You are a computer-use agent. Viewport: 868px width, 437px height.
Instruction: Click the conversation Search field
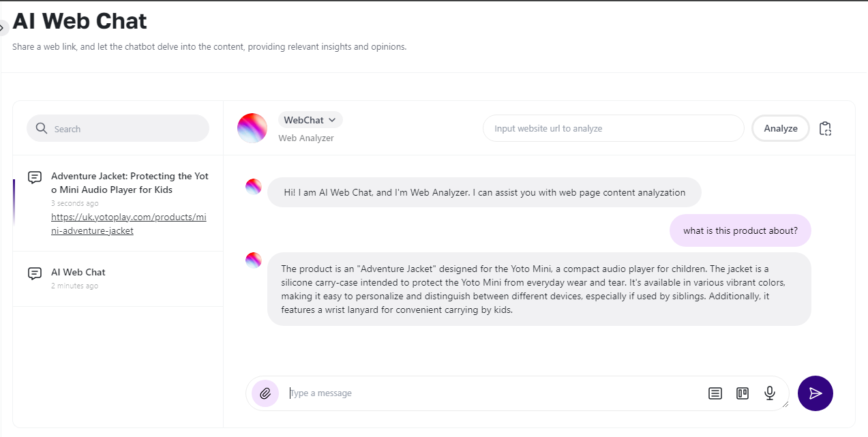[126, 128]
